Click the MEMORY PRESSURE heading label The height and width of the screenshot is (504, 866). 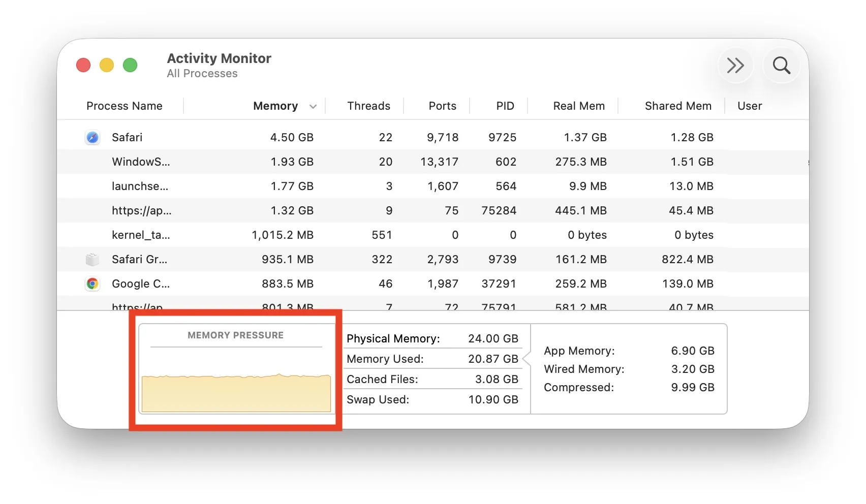[x=236, y=335]
